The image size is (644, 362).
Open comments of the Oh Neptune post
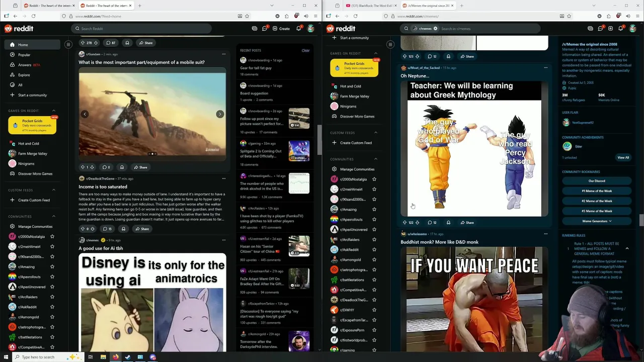coord(432,222)
